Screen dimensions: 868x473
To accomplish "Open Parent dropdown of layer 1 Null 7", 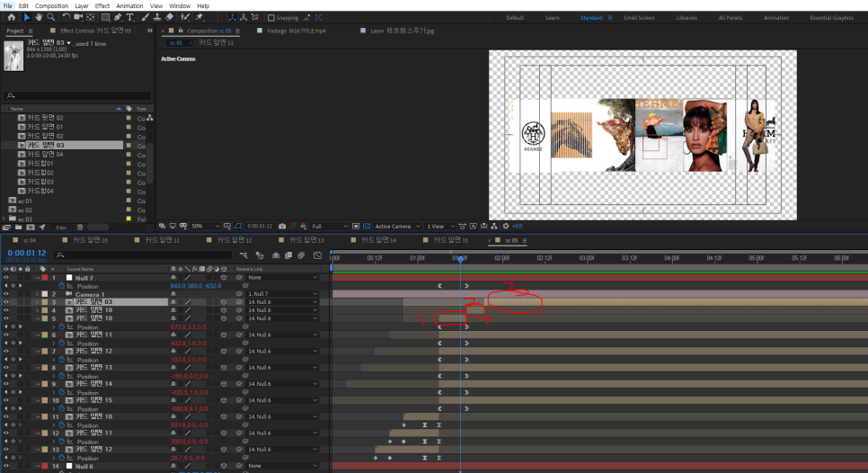I will point(282,278).
